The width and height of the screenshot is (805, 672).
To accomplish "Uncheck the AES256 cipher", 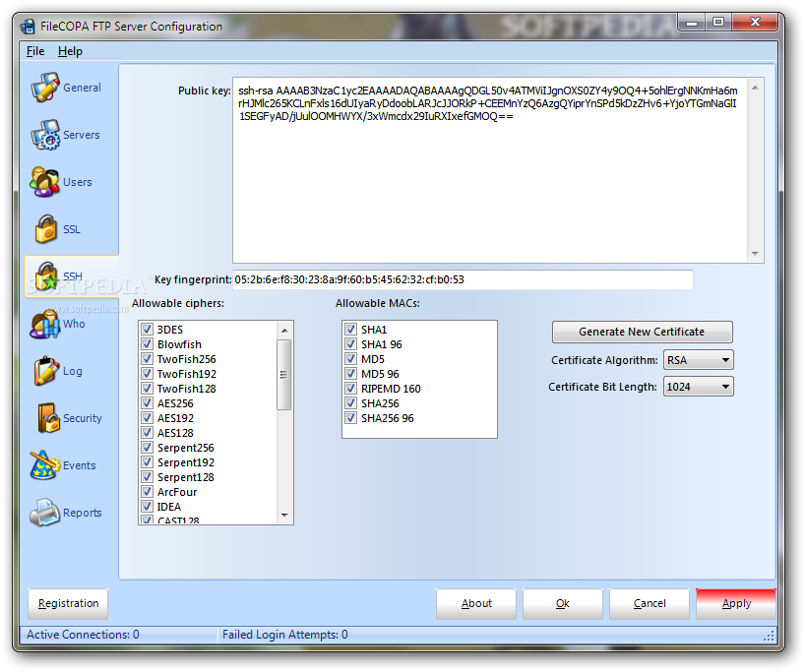I will tap(148, 403).
